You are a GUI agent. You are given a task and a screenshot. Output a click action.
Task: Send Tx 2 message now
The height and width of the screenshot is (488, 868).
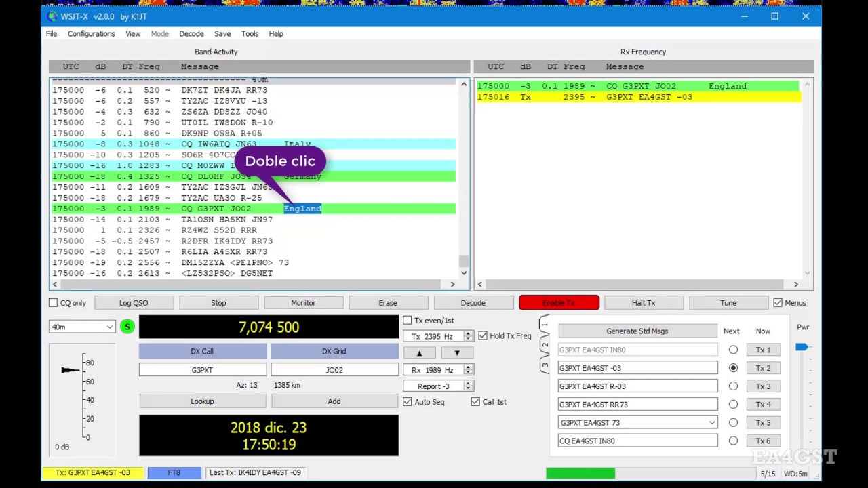(x=764, y=368)
